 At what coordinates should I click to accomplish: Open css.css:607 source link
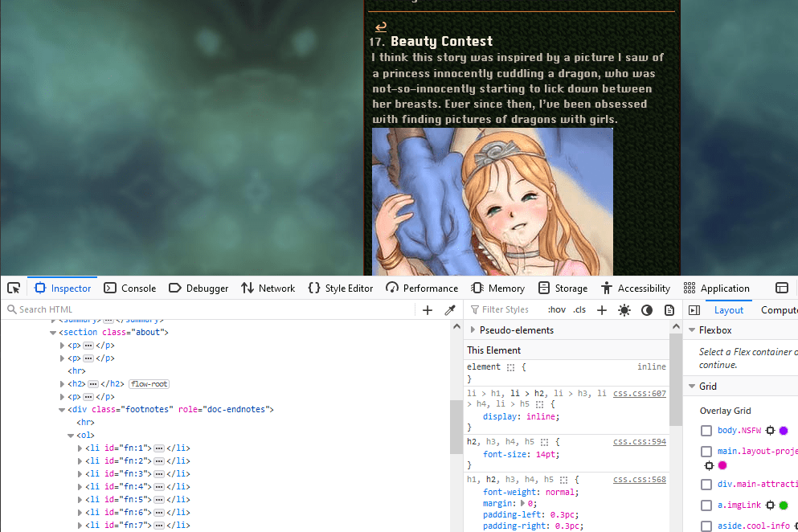pyautogui.click(x=639, y=394)
